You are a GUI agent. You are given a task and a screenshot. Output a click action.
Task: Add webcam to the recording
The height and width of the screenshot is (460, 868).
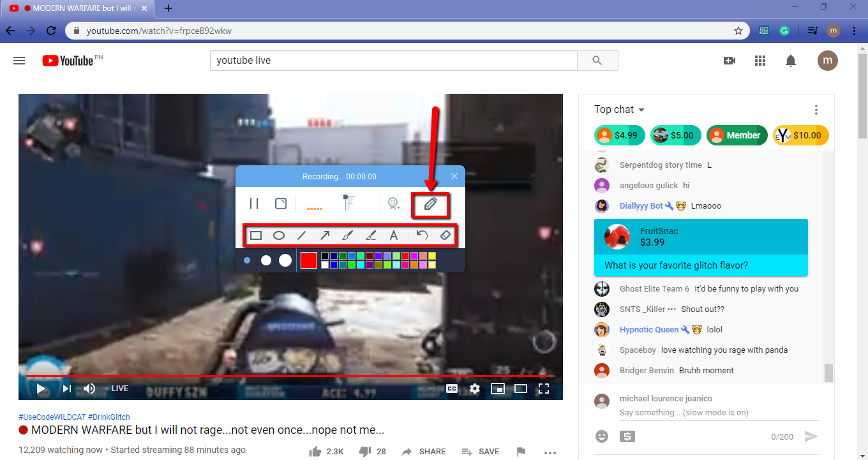(394, 204)
